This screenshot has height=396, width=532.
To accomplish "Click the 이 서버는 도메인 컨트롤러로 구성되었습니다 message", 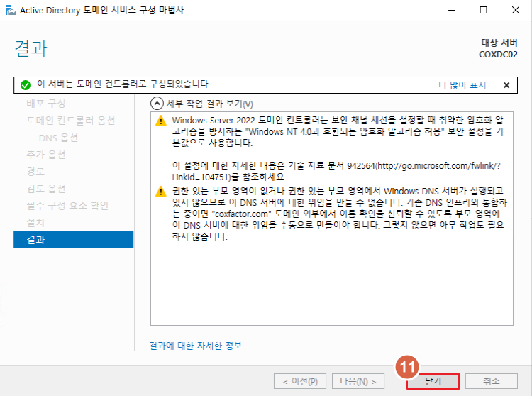I will pos(123,84).
